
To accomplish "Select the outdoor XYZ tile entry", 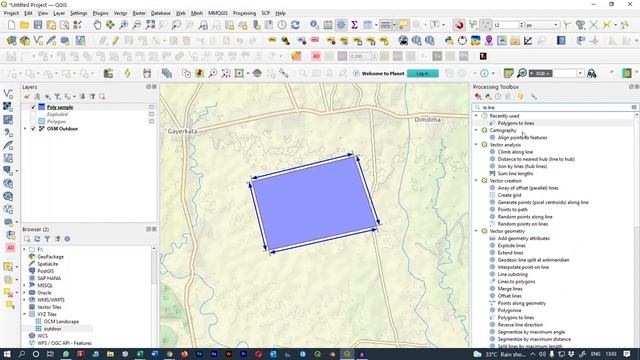I will [52, 329].
